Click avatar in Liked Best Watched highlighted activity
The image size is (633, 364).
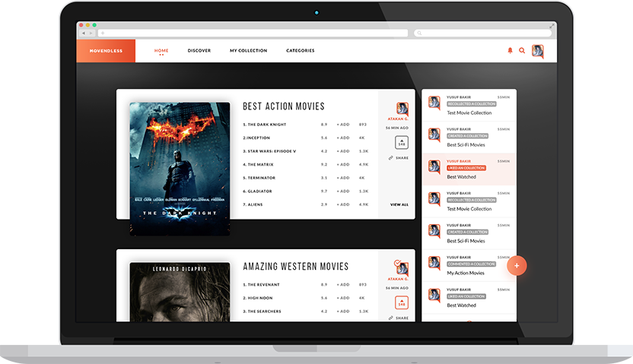click(x=434, y=166)
